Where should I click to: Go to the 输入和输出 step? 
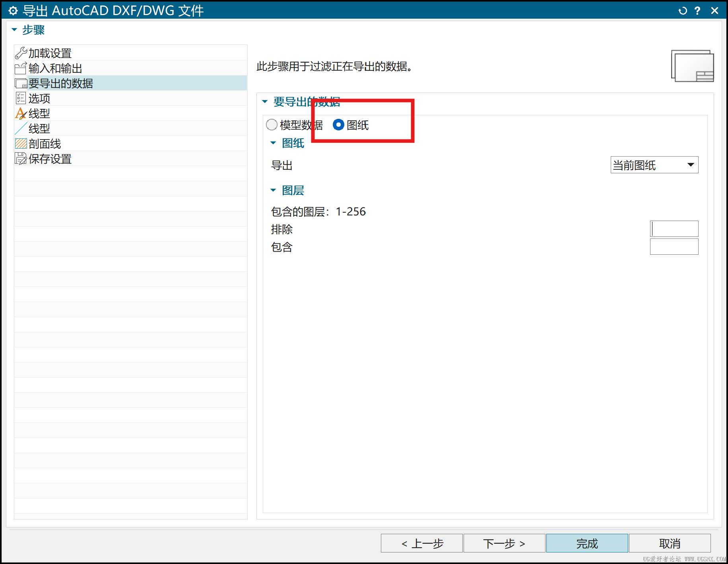(130, 68)
